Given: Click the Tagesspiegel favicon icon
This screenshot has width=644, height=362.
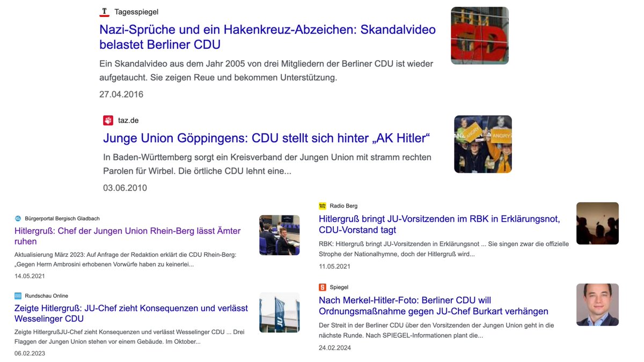Looking at the screenshot, I should coord(105,12).
